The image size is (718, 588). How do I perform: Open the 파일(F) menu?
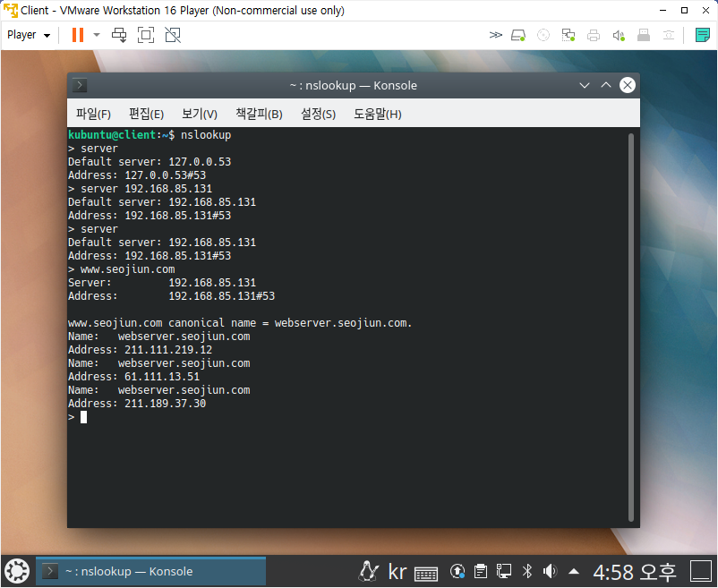[x=93, y=114]
